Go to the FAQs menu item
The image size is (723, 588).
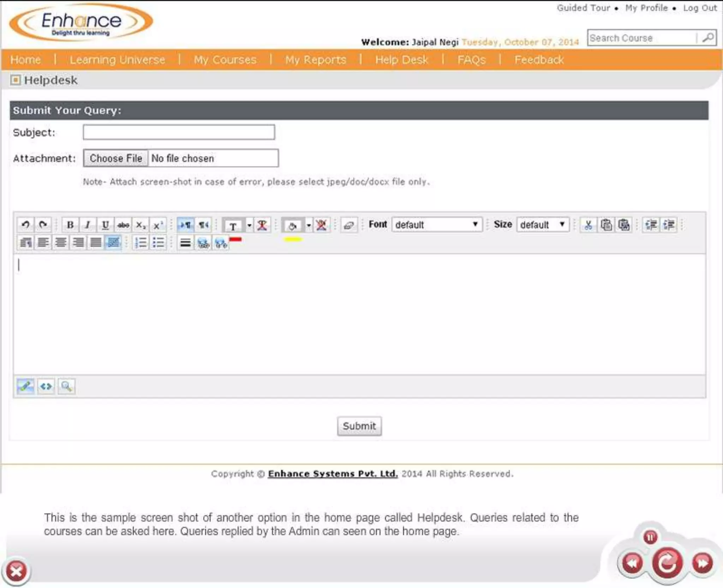click(471, 60)
